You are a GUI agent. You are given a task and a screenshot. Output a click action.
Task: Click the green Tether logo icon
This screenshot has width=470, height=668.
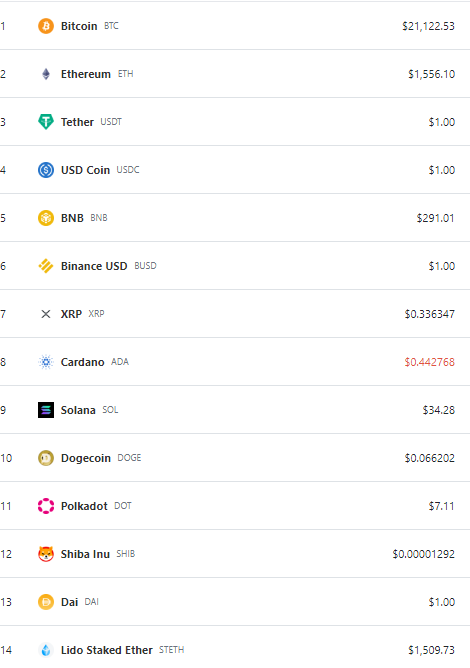point(46,122)
